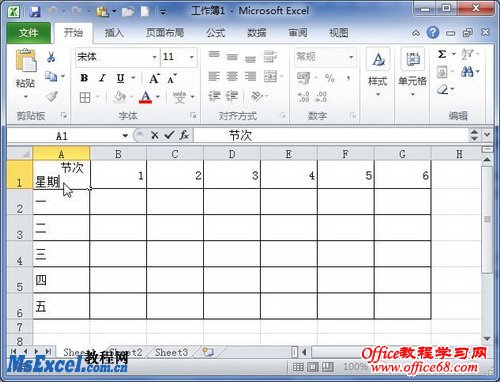Decrease indent
The image size is (500, 382).
tap(214, 96)
